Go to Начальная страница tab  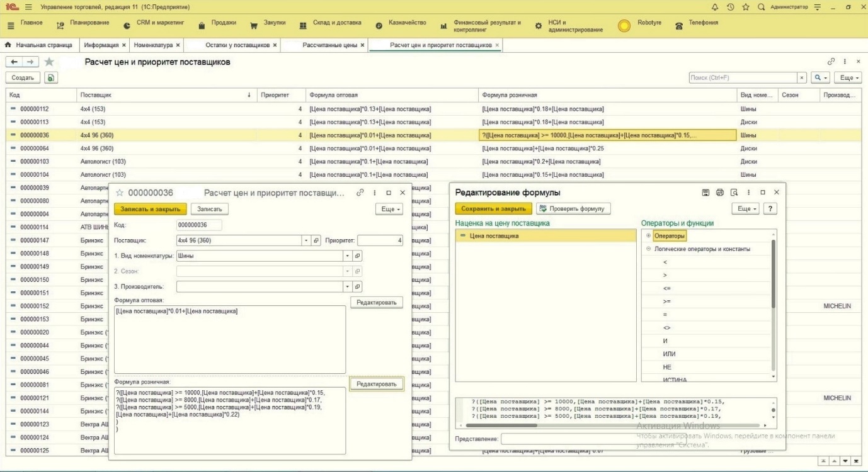pyautogui.click(x=39, y=45)
